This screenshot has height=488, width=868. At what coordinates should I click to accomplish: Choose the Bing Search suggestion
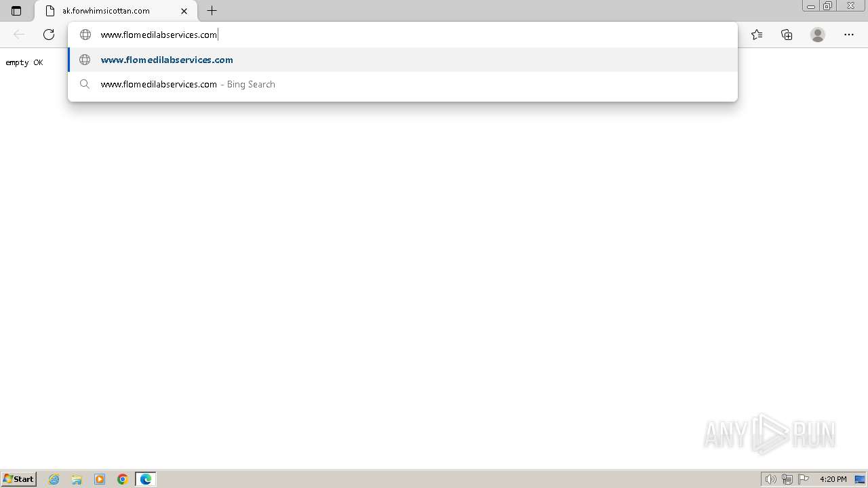pyautogui.click(x=403, y=84)
